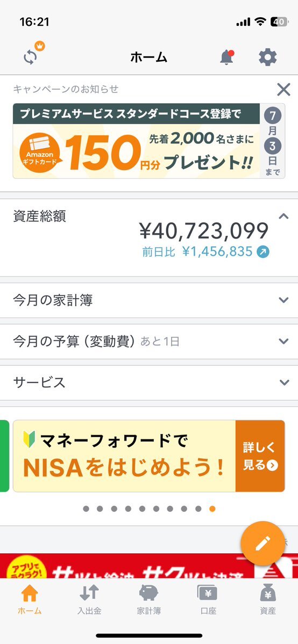Select the last orange carousel dot
This screenshot has height=644, width=298.
(212, 509)
